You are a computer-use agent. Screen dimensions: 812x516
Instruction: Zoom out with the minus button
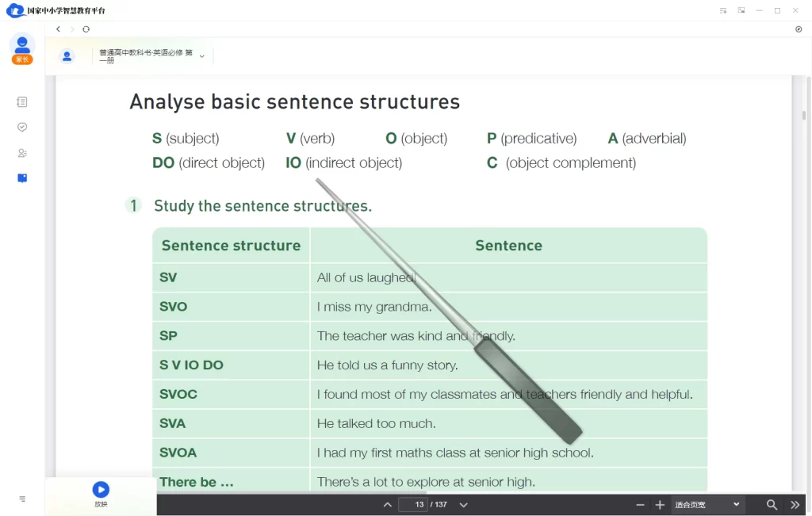641,505
